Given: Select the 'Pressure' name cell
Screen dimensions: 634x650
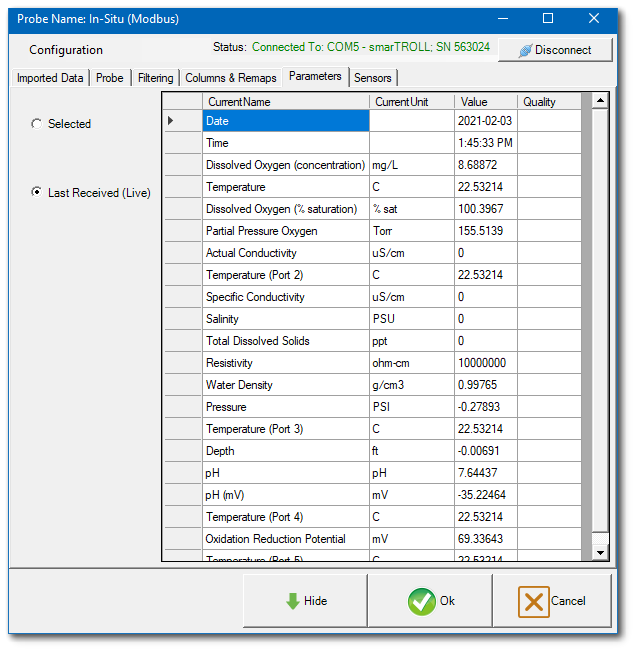Looking at the screenshot, I should (286, 407).
